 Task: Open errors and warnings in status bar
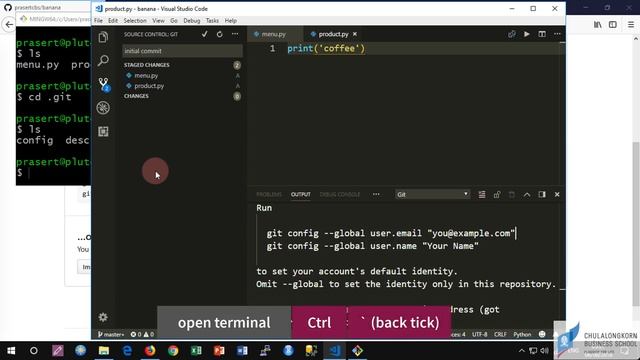pyautogui.click(x=142, y=334)
